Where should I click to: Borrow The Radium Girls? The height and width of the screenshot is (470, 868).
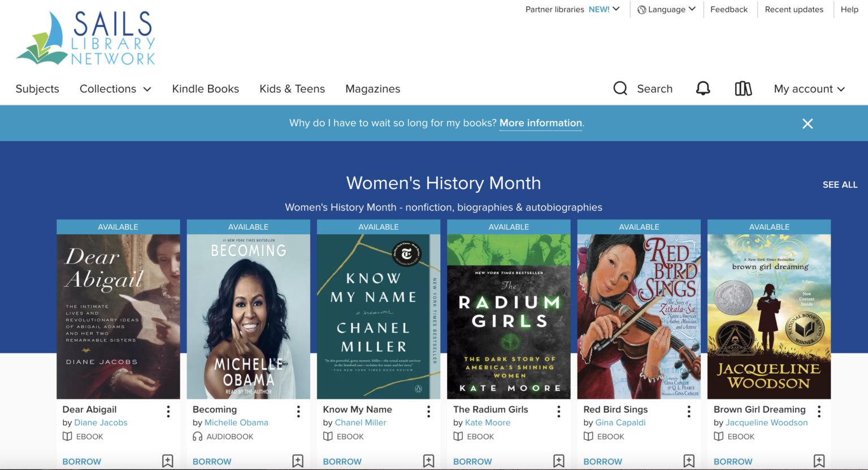(x=472, y=462)
